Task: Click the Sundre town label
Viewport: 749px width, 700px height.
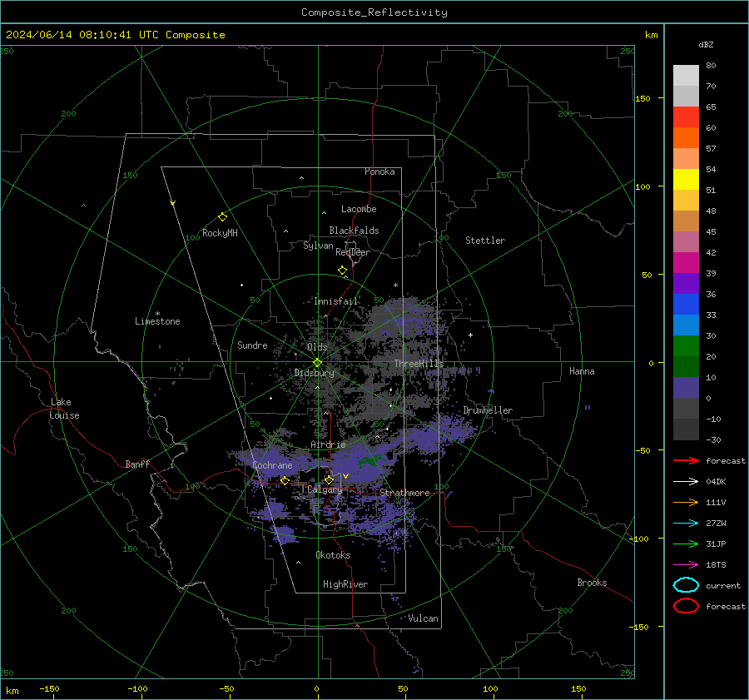Action: [252, 345]
